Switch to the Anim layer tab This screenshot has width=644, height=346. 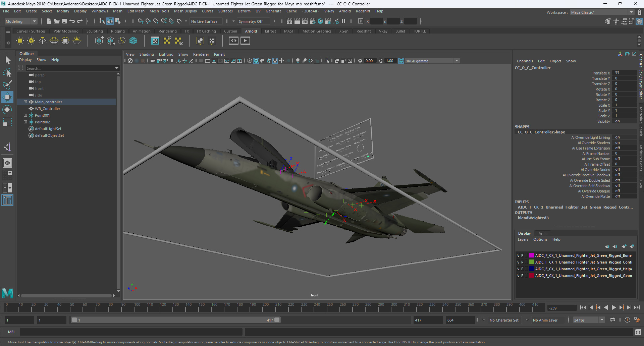[x=543, y=233]
